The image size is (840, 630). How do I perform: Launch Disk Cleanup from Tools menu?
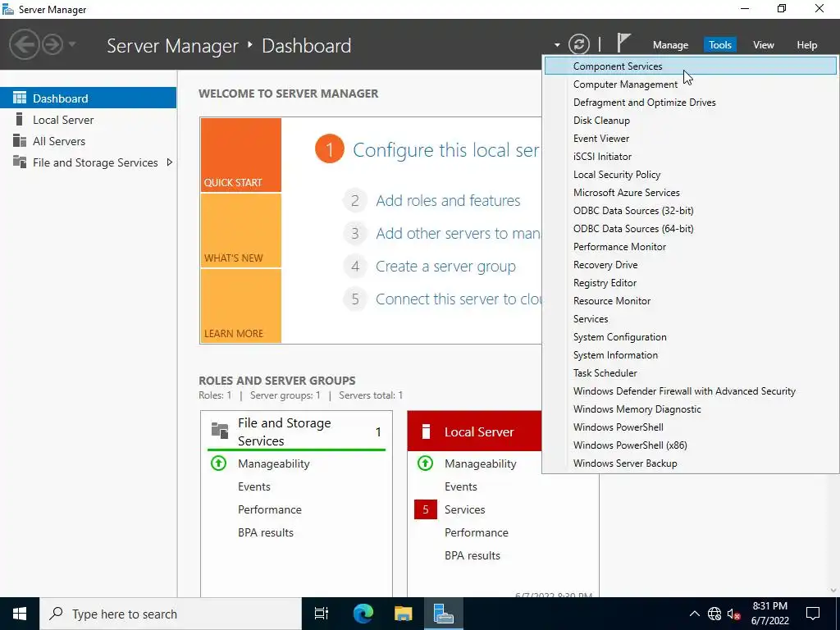(x=690, y=121)
